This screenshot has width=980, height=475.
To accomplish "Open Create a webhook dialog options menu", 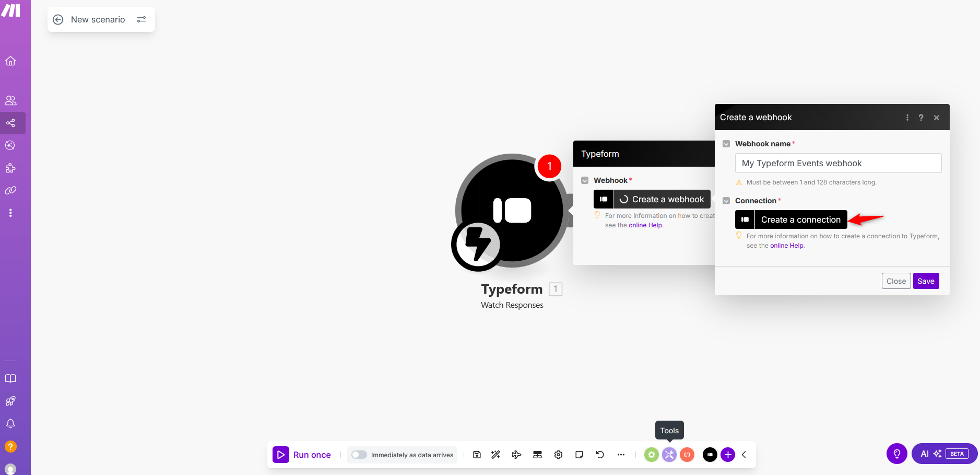I will coord(907,118).
